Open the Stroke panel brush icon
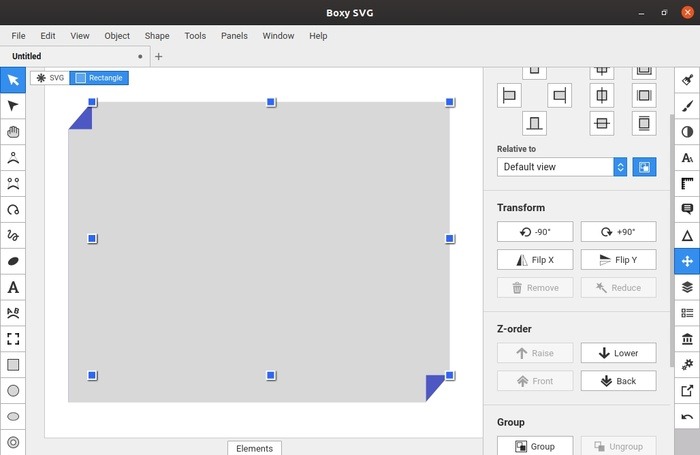 pyautogui.click(x=687, y=106)
